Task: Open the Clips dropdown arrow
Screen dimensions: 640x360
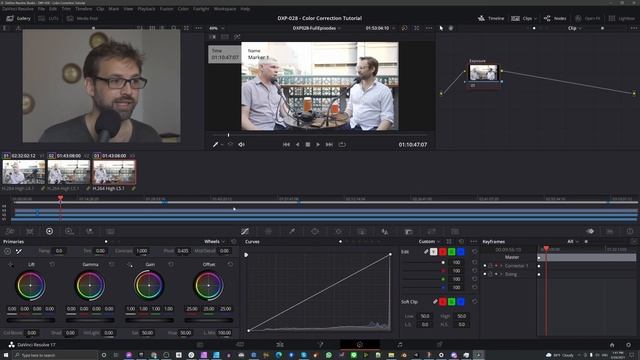Action: point(535,18)
